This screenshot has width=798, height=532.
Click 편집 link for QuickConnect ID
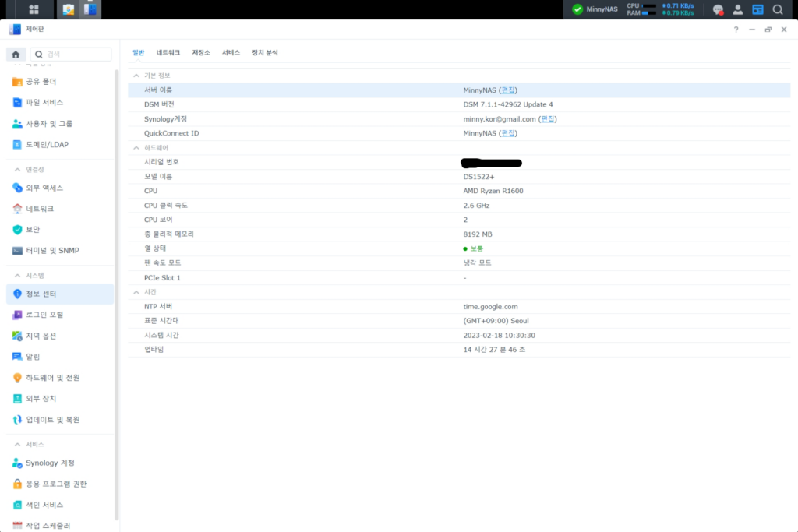pos(508,133)
